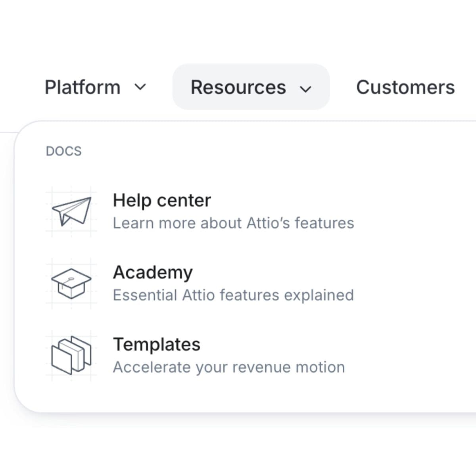Click 'Essential Attio features explained' description
The height and width of the screenshot is (476, 476).
233,295
